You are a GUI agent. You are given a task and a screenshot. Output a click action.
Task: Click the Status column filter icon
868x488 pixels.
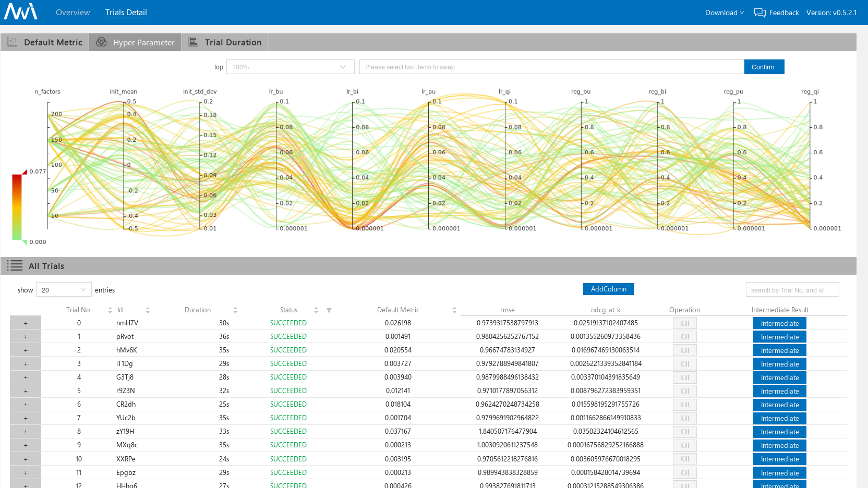coord(329,310)
